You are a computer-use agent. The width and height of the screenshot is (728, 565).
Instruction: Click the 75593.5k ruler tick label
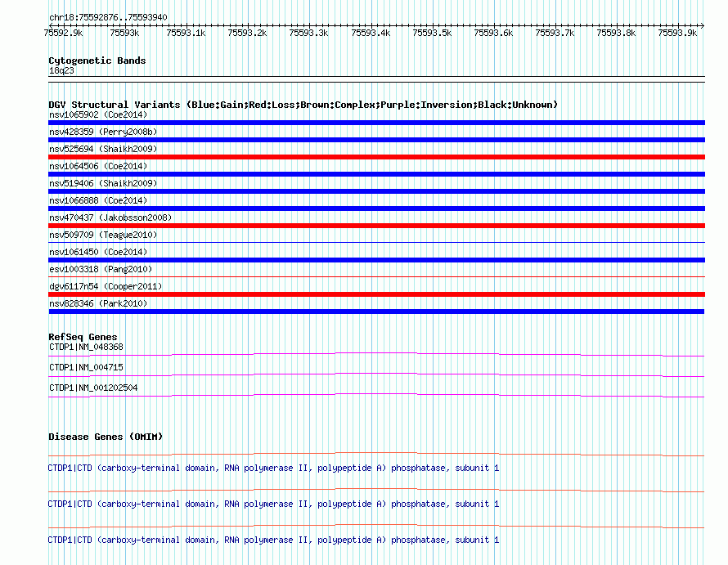pos(432,33)
